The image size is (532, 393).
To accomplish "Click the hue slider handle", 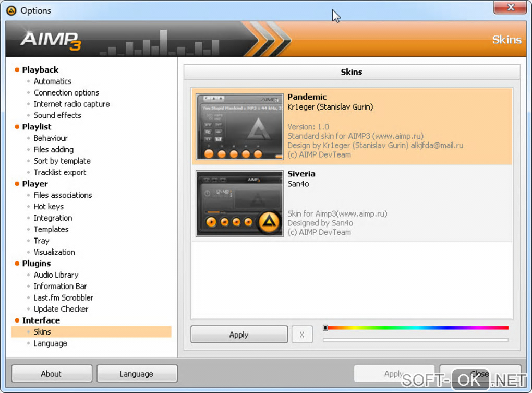I will click(325, 328).
